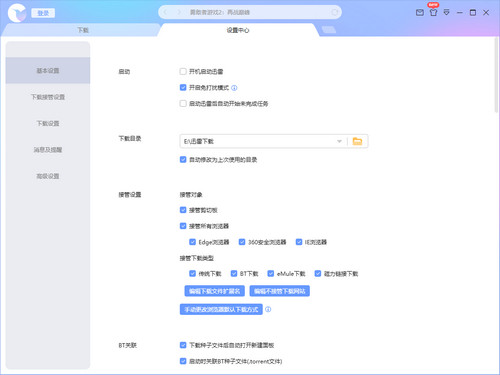Open the main menu funnel icon in title bar
The image size is (500, 375).
[x=446, y=13]
